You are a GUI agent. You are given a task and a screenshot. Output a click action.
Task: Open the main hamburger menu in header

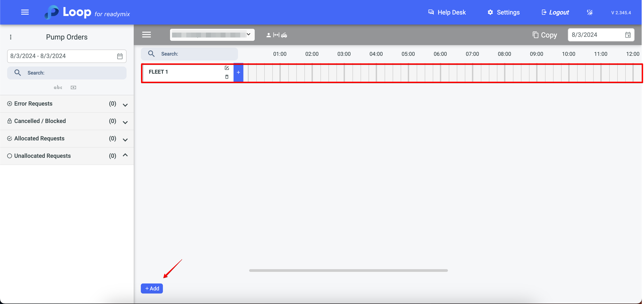(x=25, y=12)
